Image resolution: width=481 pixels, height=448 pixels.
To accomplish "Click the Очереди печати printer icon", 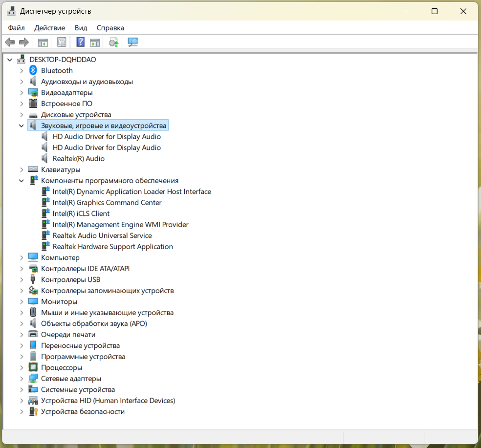I will (33, 334).
